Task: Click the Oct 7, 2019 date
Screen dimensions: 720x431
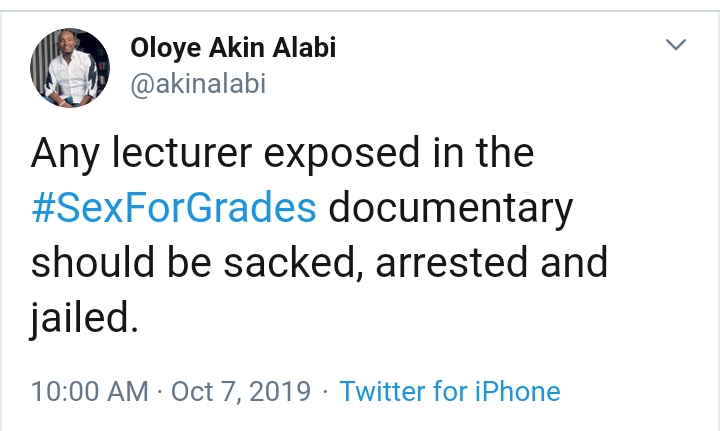Action: [241, 390]
